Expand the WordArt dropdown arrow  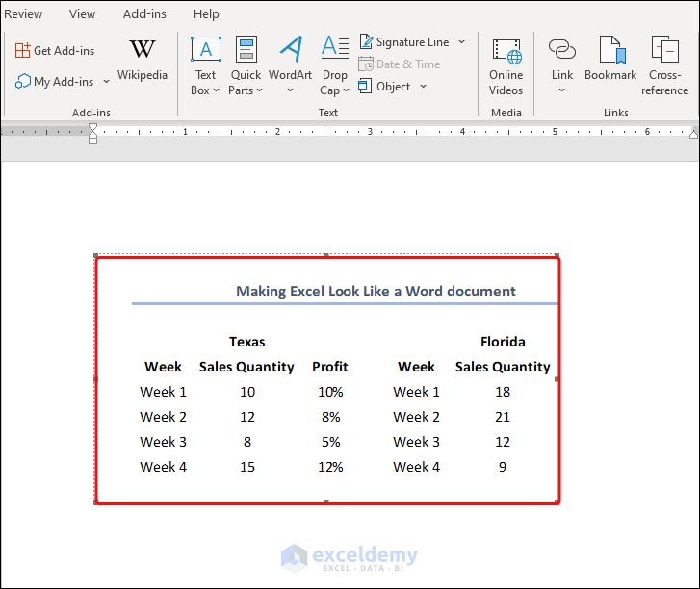pyautogui.click(x=290, y=90)
